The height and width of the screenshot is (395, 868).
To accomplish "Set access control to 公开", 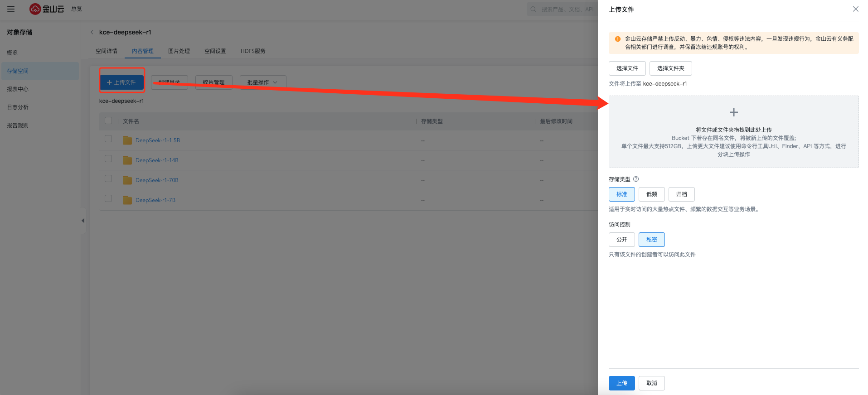I will pyautogui.click(x=622, y=240).
